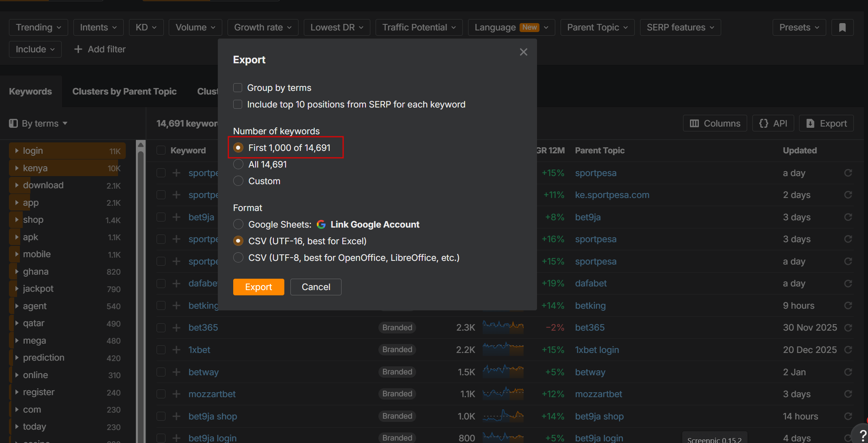Choose the CSV UTF-8 format option
The width and height of the screenshot is (868, 443).
pyautogui.click(x=238, y=258)
